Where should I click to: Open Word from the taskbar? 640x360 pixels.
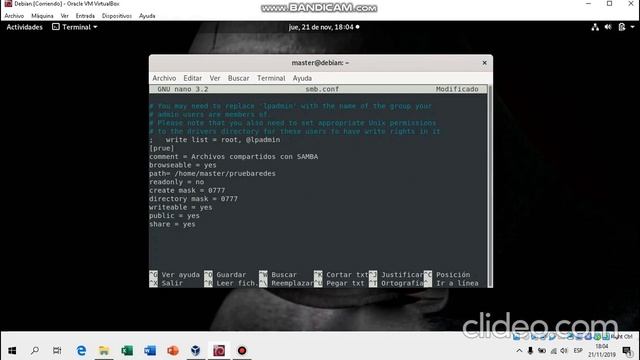click(x=150, y=351)
